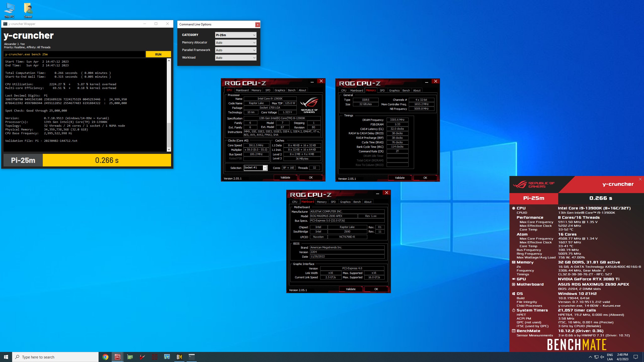This screenshot has height=362, width=644.
Task: Click the ROG CPU-Z taskbar icon
Action: point(117,357)
